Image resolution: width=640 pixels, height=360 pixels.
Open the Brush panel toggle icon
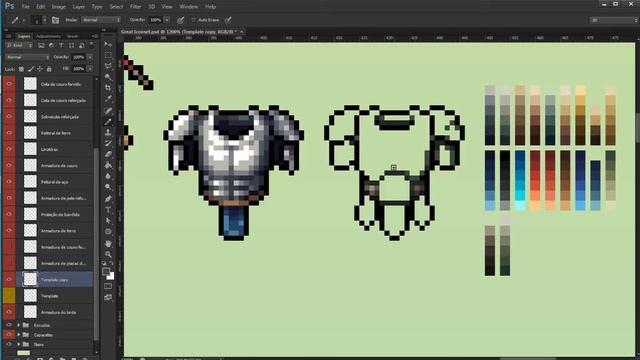click(x=56, y=20)
